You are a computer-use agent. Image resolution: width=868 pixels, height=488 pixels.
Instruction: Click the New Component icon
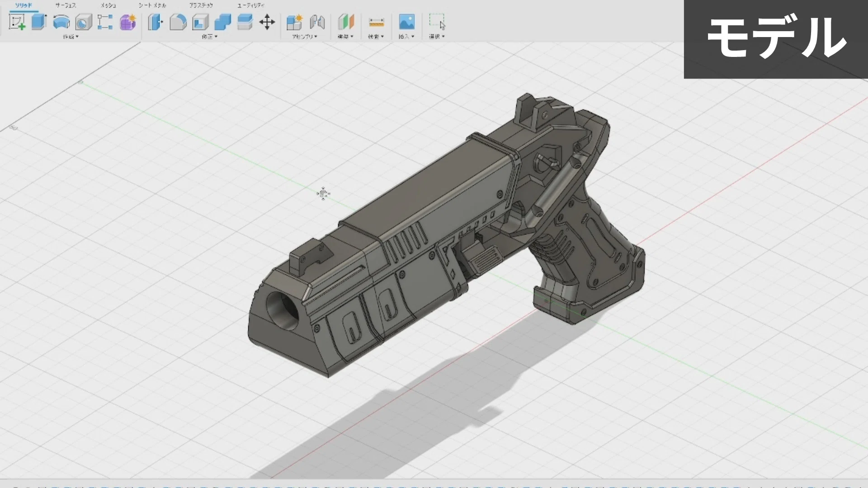(x=294, y=22)
